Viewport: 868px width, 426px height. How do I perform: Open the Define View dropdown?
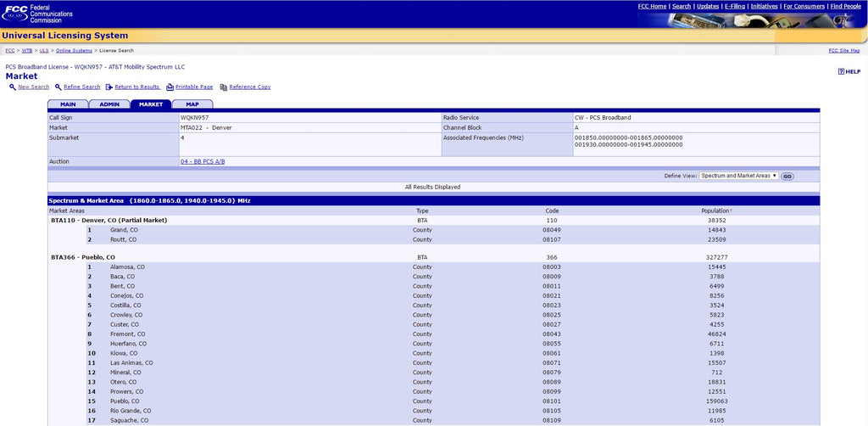pos(739,176)
